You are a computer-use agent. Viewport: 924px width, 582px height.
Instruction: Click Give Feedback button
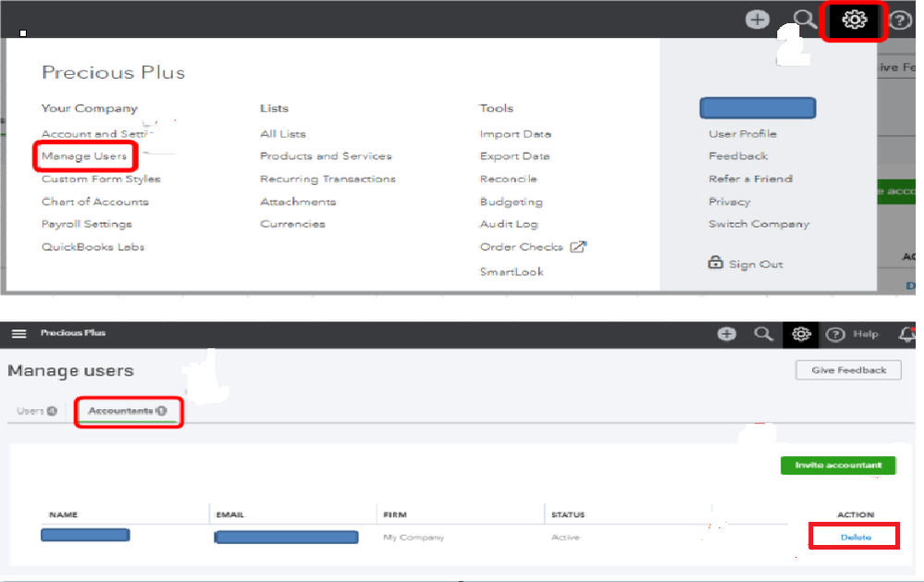(848, 370)
